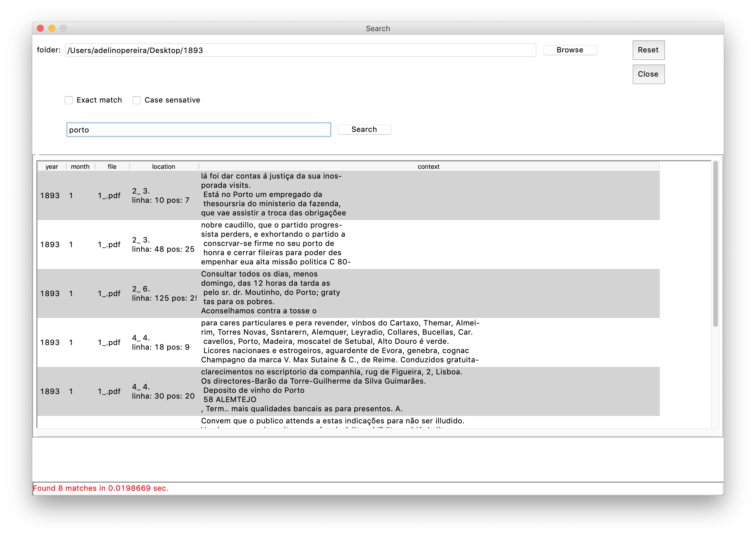Enable the Exact match checkbox
This screenshot has width=756, height=538.
(x=69, y=100)
